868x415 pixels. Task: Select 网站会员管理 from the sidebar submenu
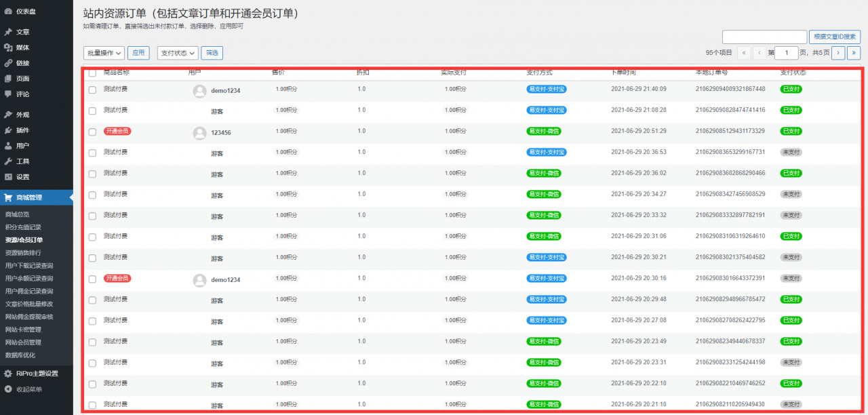point(23,342)
